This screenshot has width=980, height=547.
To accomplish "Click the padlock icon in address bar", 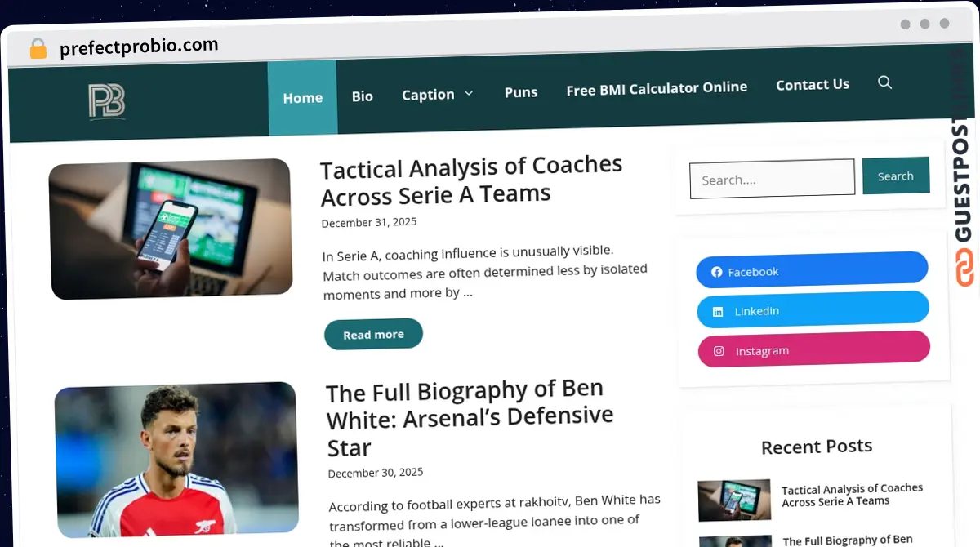I will pyautogui.click(x=38, y=49).
